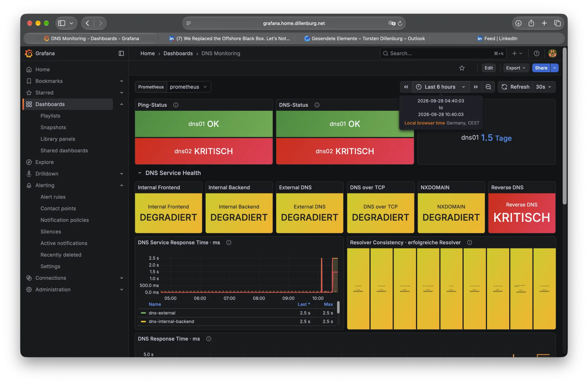
Task: Zoom out the time range
Action: tap(488, 87)
